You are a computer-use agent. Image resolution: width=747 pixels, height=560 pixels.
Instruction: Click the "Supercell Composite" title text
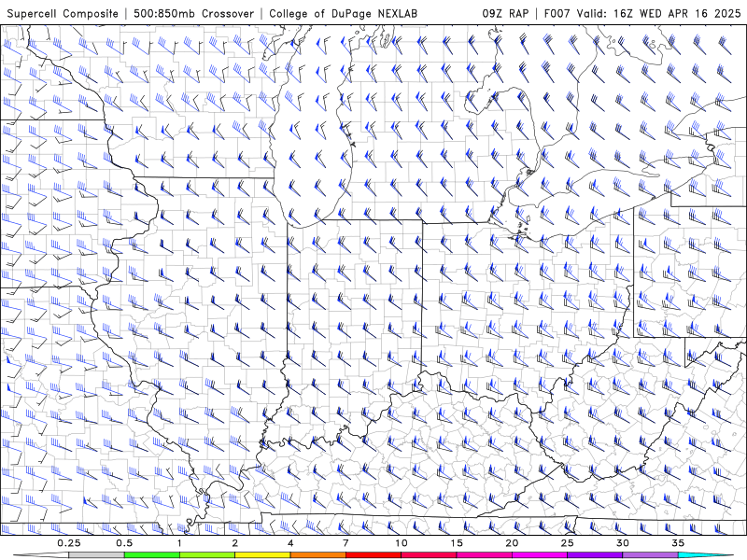[x=63, y=13]
